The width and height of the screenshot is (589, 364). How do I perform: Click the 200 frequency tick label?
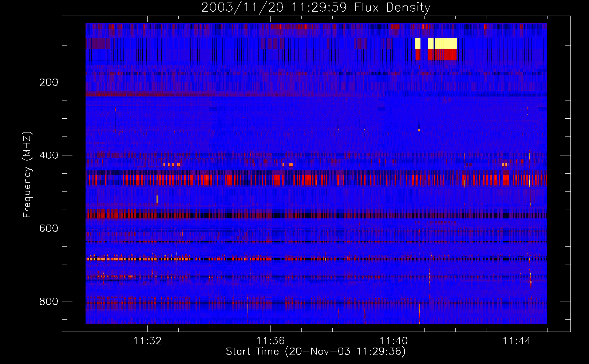tap(49, 82)
